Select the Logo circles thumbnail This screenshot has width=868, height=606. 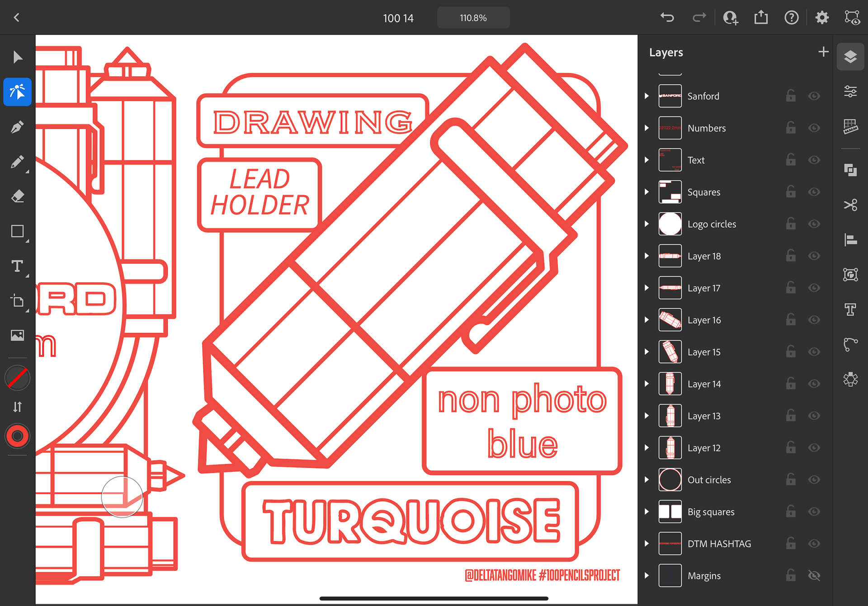(670, 224)
